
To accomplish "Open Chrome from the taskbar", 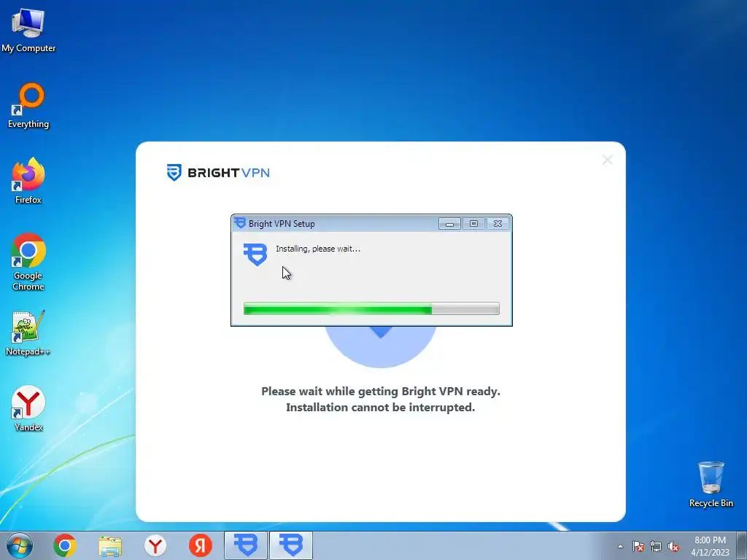I will (x=65, y=545).
